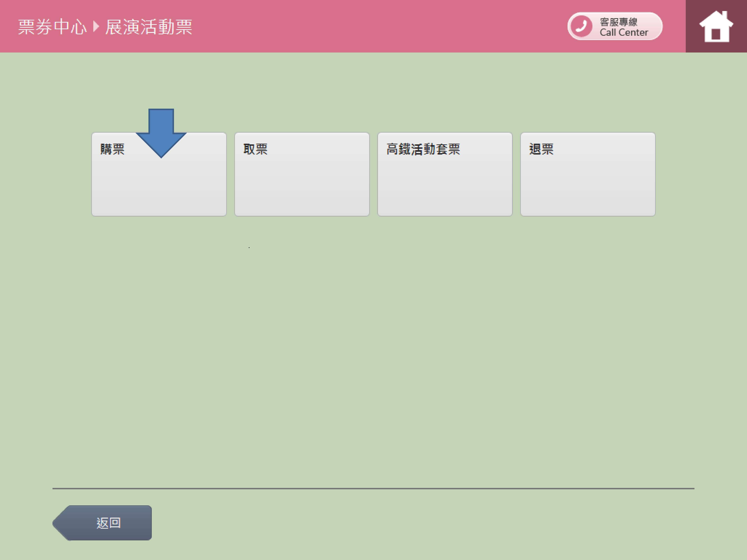Tap the 取票 text label
Image resolution: width=747 pixels, height=560 pixels.
coord(255,149)
